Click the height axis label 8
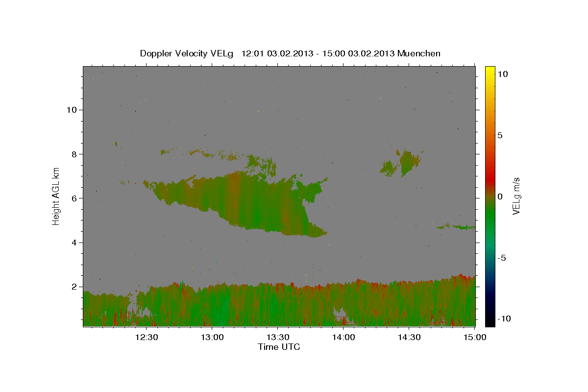 [x=73, y=154]
